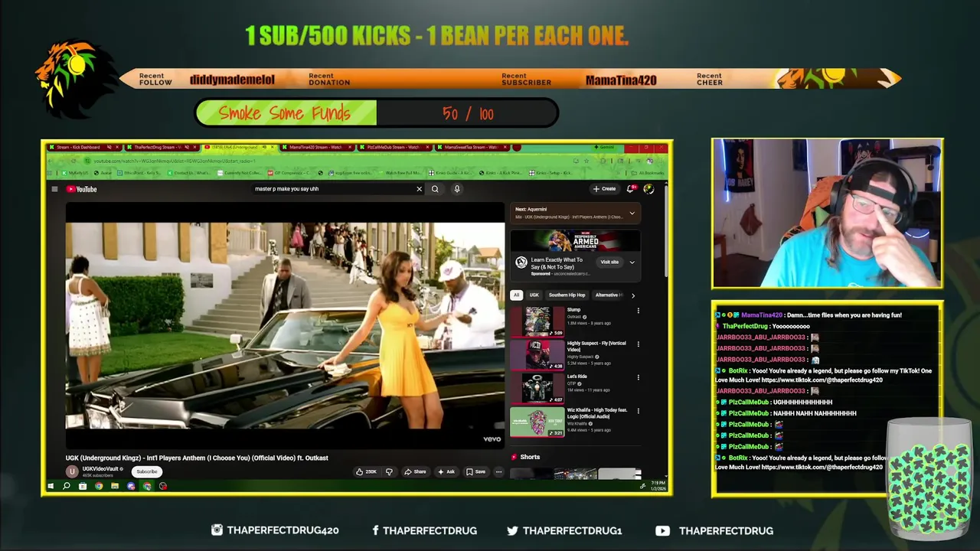Open options for Let's Ride video
Image resolution: width=980 pixels, height=551 pixels.
(x=638, y=377)
